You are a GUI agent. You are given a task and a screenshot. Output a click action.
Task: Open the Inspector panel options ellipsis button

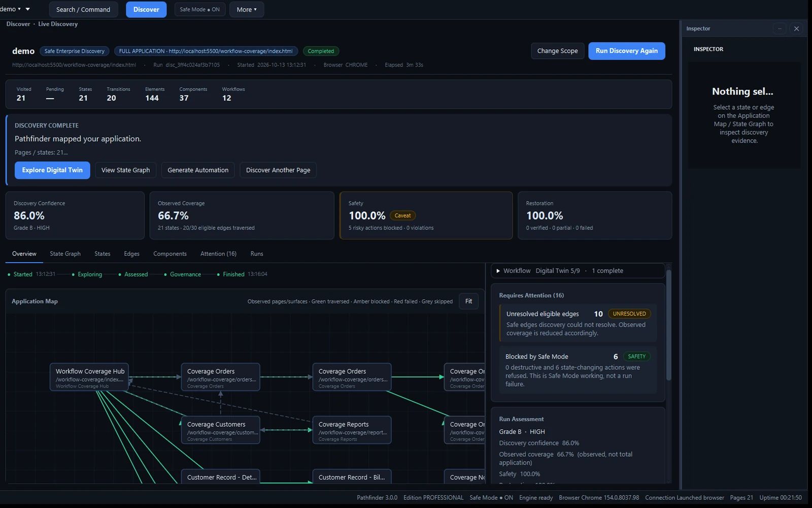click(x=780, y=29)
